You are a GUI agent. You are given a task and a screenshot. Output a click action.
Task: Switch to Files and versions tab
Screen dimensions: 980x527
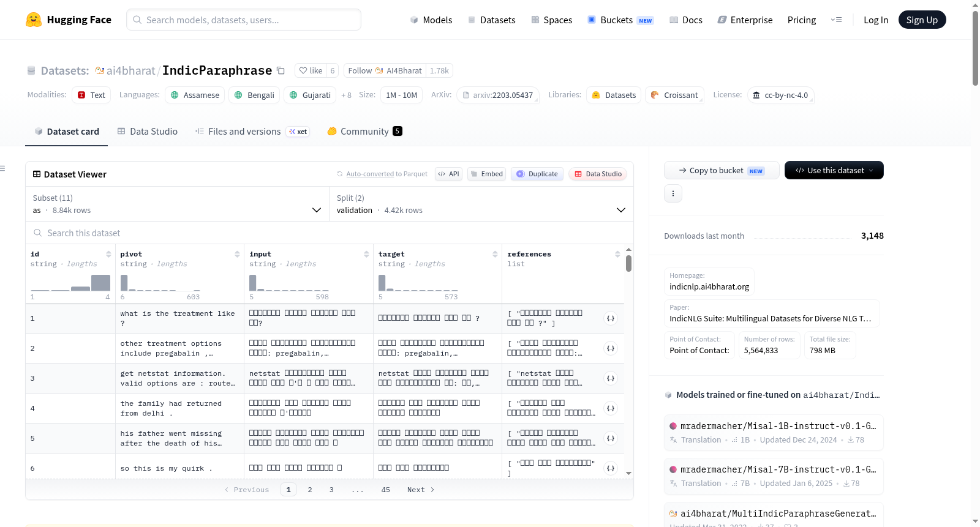252,131
